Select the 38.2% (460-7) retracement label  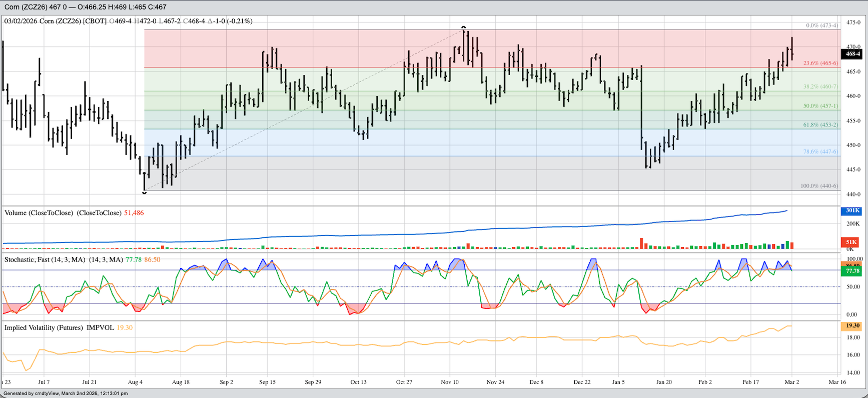(820, 86)
